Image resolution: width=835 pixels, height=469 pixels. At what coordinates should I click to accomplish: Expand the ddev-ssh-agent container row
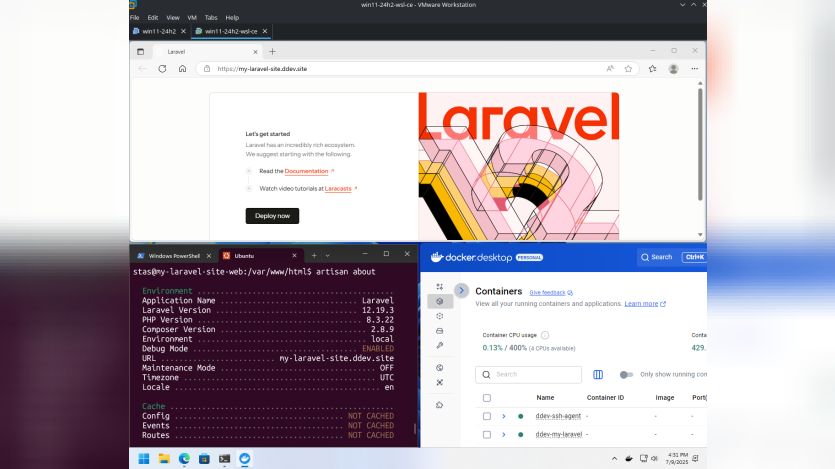coord(504,416)
